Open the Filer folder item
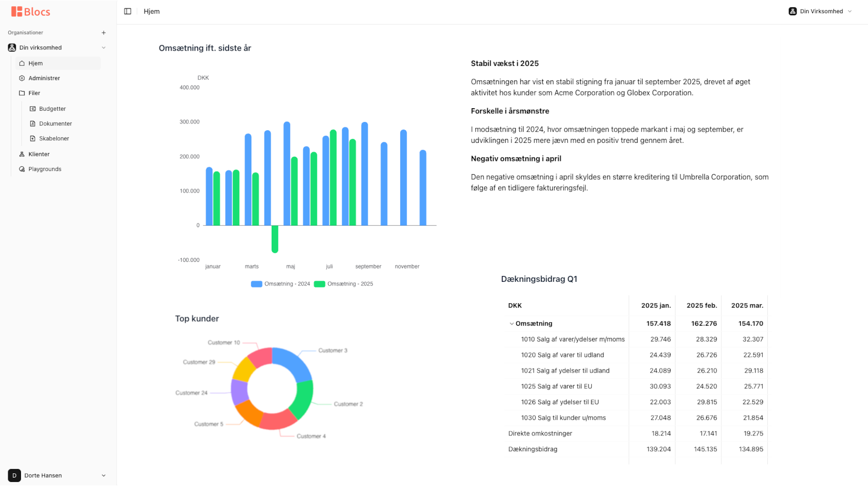Viewport: 868px width, 488px height. [34, 93]
